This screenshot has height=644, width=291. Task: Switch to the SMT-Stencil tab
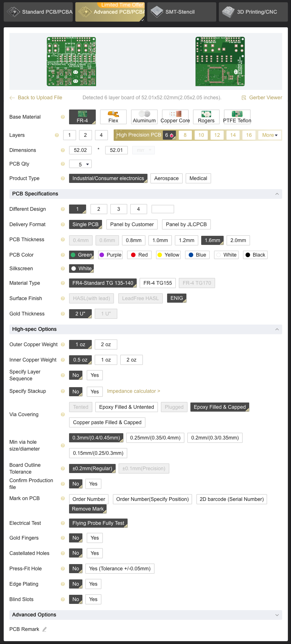(x=182, y=12)
